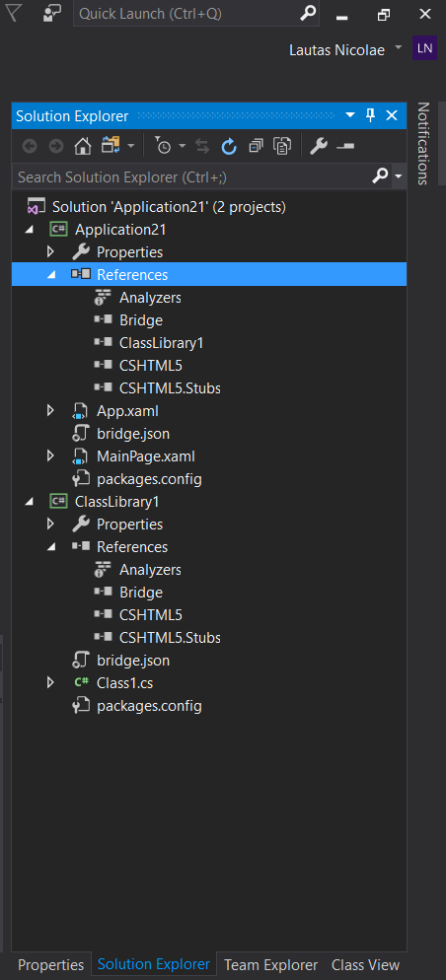
Task: Expand the Class1.cs node
Action: click(x=50, y=683)
